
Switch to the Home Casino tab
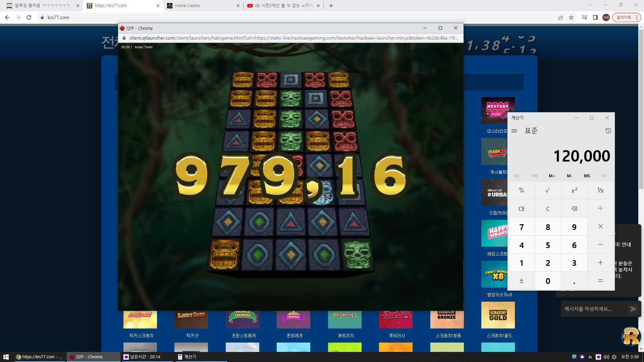(x=203, y=6)
